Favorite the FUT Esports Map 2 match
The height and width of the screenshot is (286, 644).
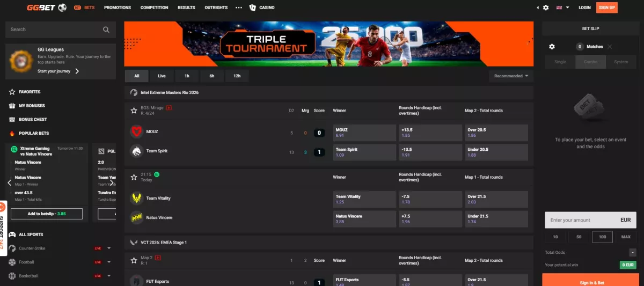point(134,260)
